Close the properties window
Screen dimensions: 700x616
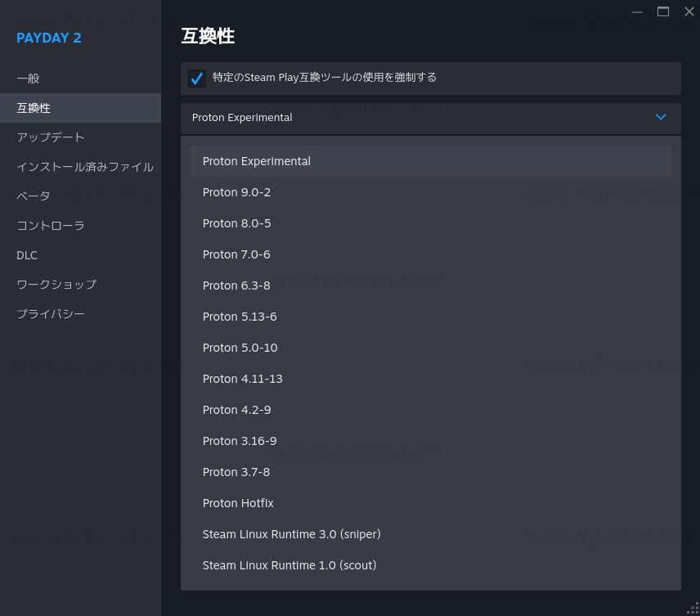coord(689,11)
